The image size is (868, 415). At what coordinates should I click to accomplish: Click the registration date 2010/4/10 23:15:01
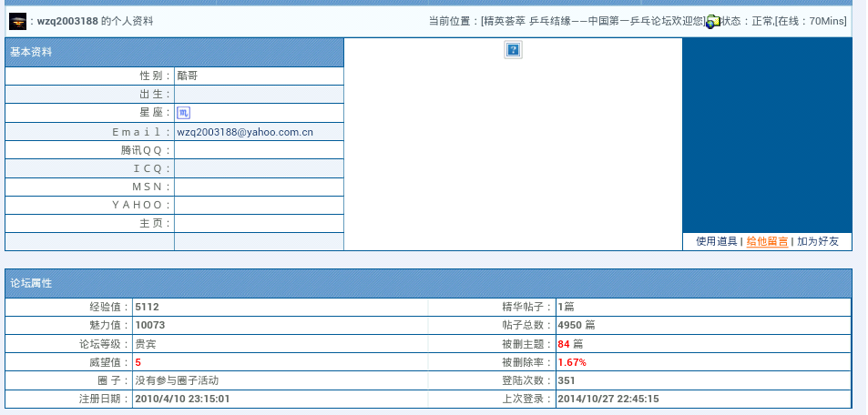pos(182,399)
